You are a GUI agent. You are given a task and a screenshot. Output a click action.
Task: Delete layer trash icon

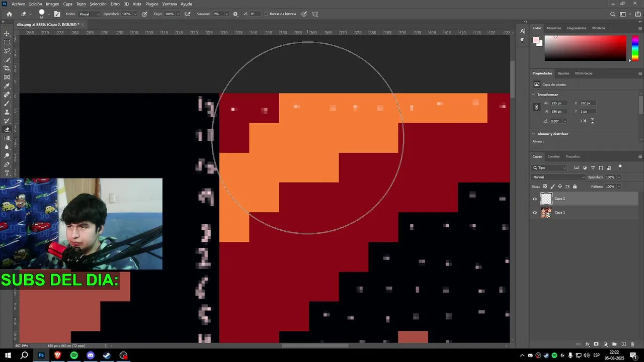(x=632, y=344)
